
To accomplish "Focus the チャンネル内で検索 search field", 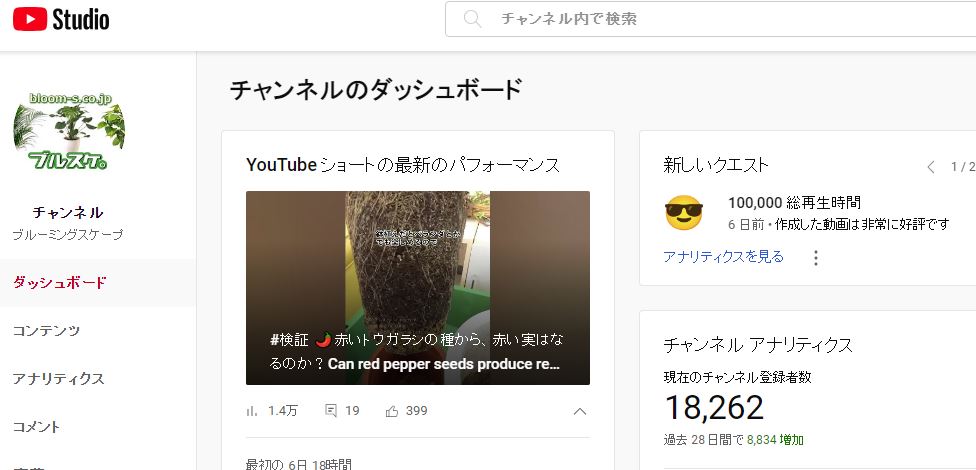I will (x=710, y=19).
